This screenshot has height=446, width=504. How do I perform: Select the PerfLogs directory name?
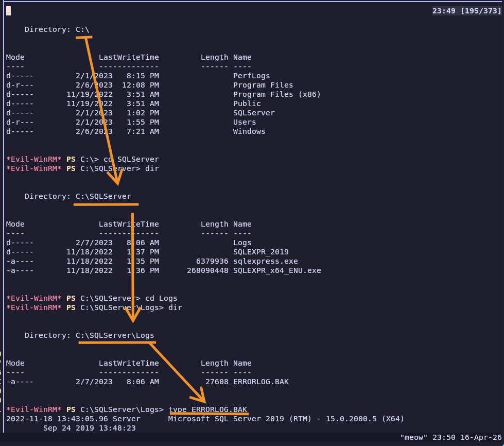(251, 76)
